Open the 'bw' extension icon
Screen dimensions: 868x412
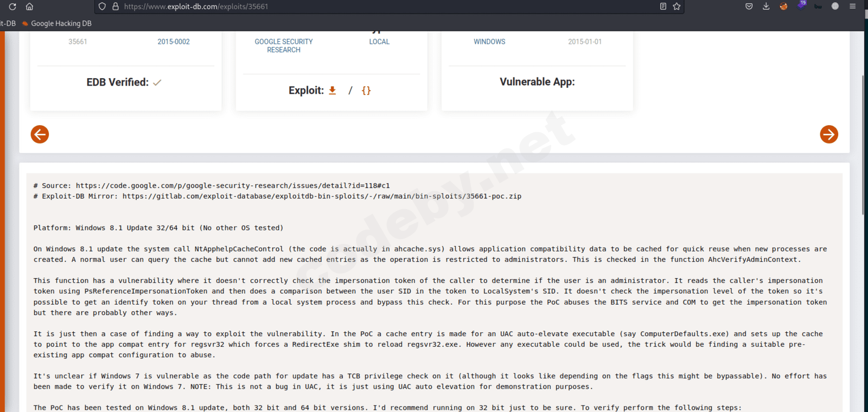point(818,7)
